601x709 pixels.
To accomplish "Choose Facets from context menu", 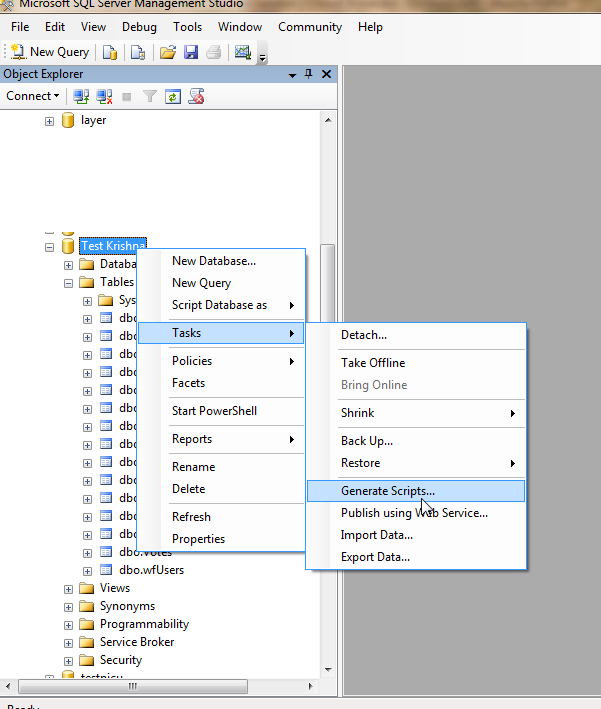I will click(x=221, y=383).
